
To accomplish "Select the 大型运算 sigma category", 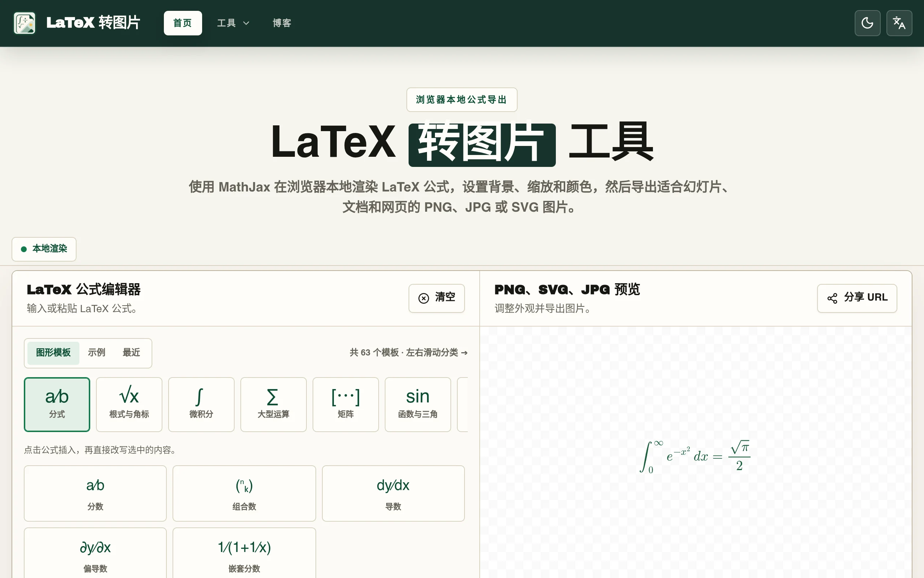I will 273,404.
